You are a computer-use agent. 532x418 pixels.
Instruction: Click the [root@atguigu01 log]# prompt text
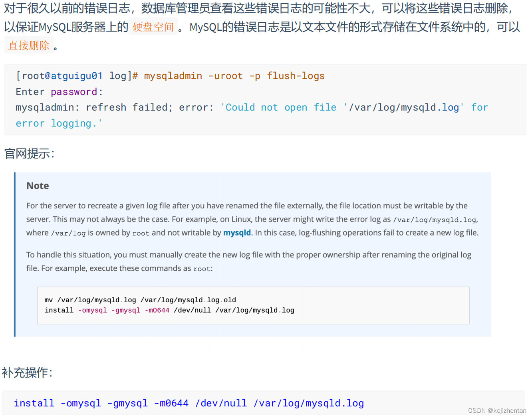77,76
